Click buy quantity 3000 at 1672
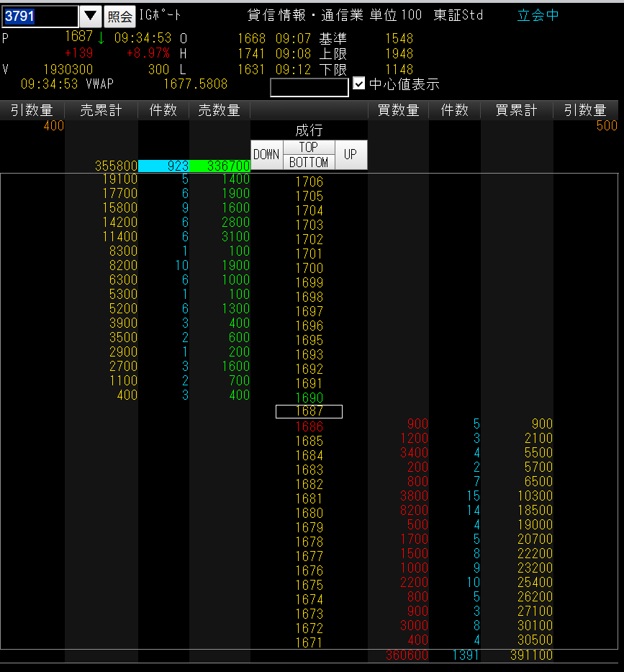 click(x=414, y=625)
